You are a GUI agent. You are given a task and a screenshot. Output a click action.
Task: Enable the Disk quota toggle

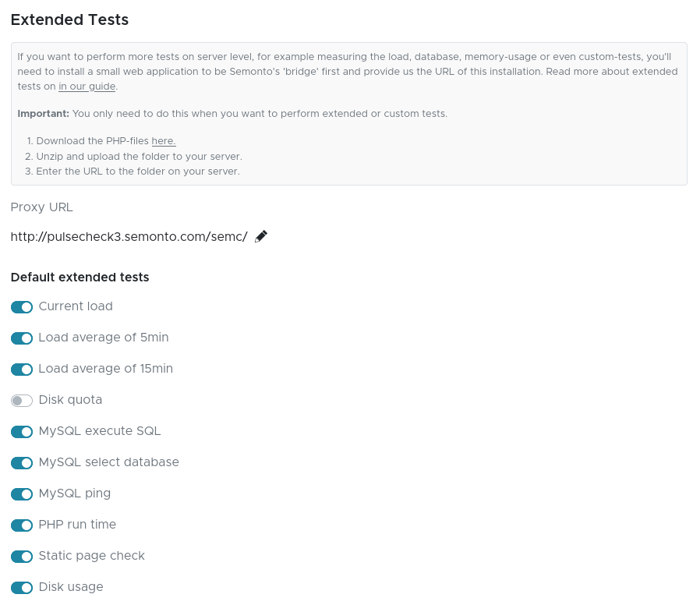(22, 401)
